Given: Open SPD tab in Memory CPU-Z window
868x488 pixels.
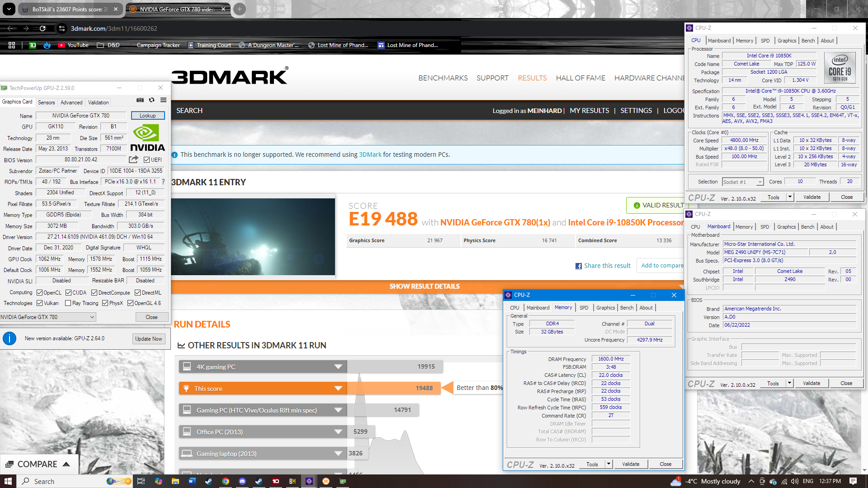Looking at the screenshot, I should pos(584,308).
